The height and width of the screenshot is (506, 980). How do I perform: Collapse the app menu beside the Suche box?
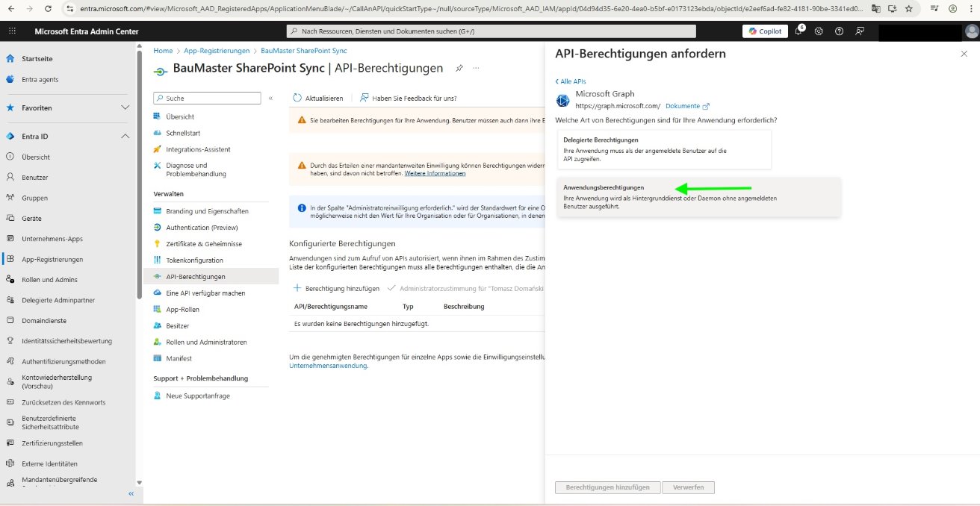270,97
